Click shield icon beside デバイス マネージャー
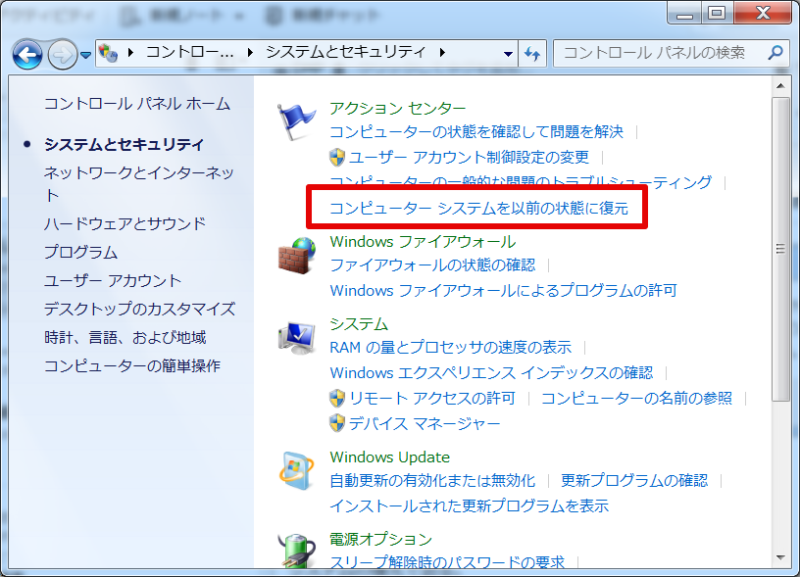800x577 pixels. [337, 423]
